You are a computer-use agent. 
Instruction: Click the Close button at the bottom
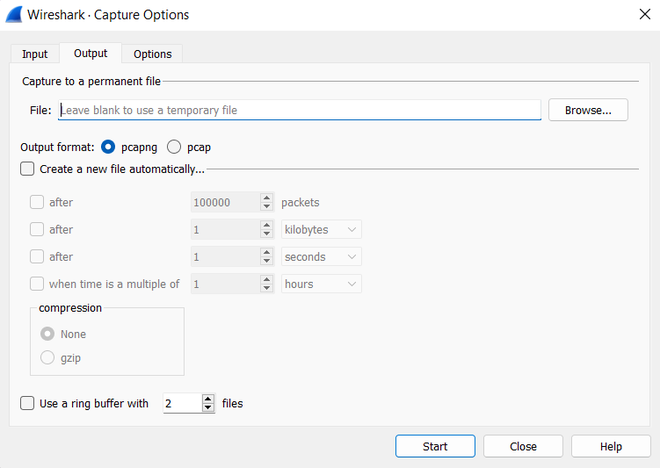pyautogui.click(x=523, y=446)
